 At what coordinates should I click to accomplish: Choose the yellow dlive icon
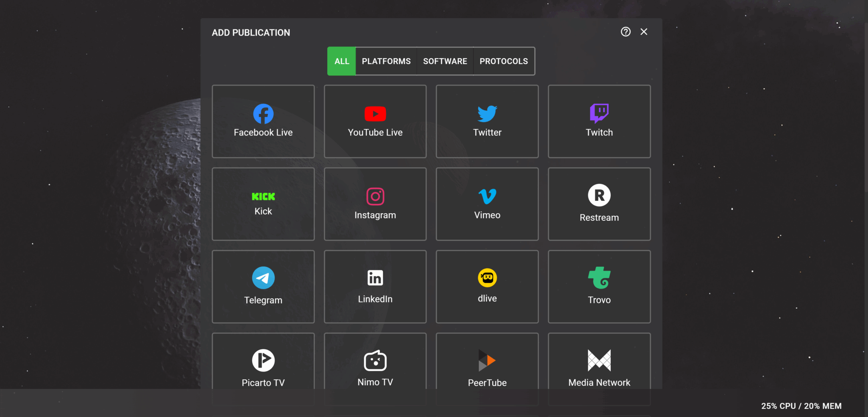coord(487,278)
